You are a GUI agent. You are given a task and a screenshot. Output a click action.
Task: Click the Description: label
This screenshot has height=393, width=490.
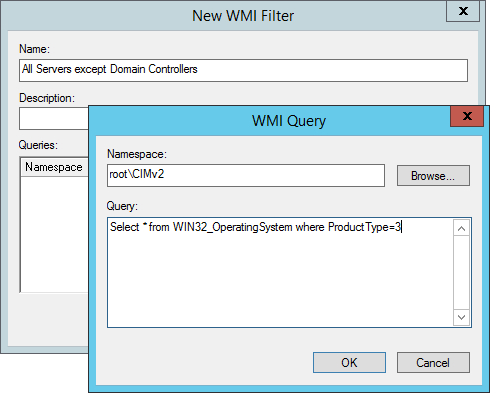(47, 98)
